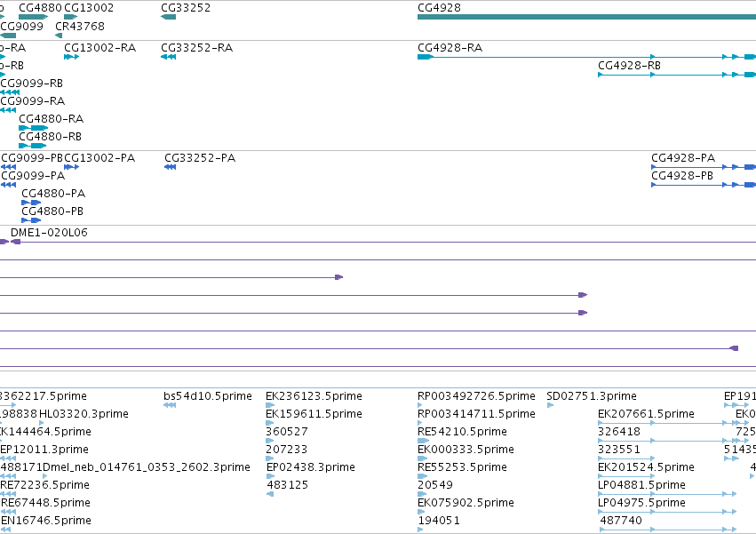The image size is (756, 534).
Task: Click protein CG4880-PA
Action: coord(53,194)
